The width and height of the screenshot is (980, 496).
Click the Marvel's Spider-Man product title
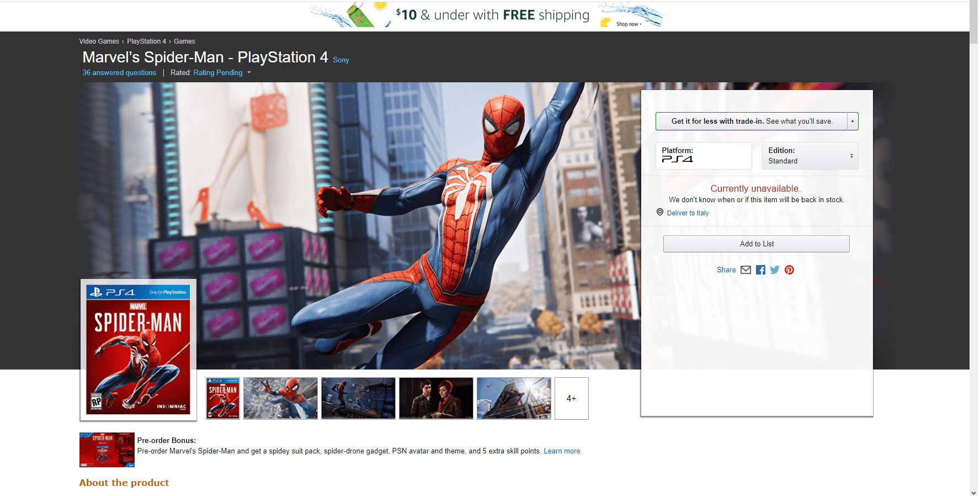tap(205, 57)
